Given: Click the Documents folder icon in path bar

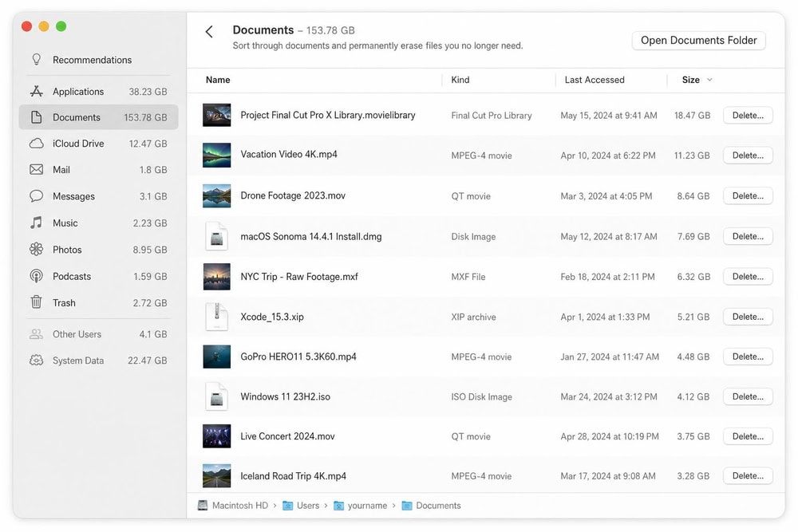Looking at the screenshot, I should click(407, 506).
